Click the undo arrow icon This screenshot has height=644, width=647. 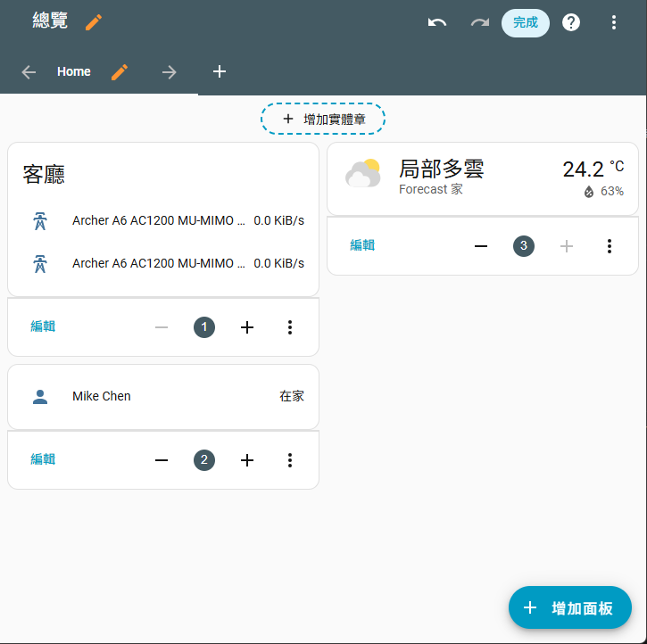click(437, 22)
